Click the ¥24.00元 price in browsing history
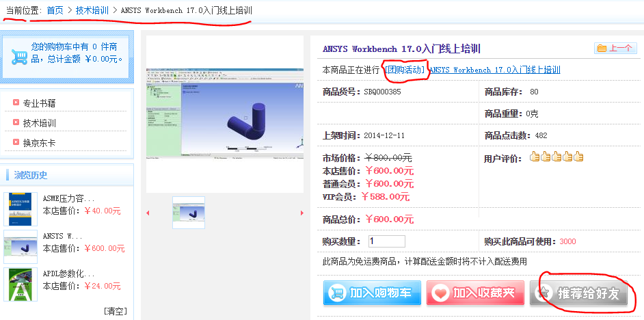 [x=103, y=286]
